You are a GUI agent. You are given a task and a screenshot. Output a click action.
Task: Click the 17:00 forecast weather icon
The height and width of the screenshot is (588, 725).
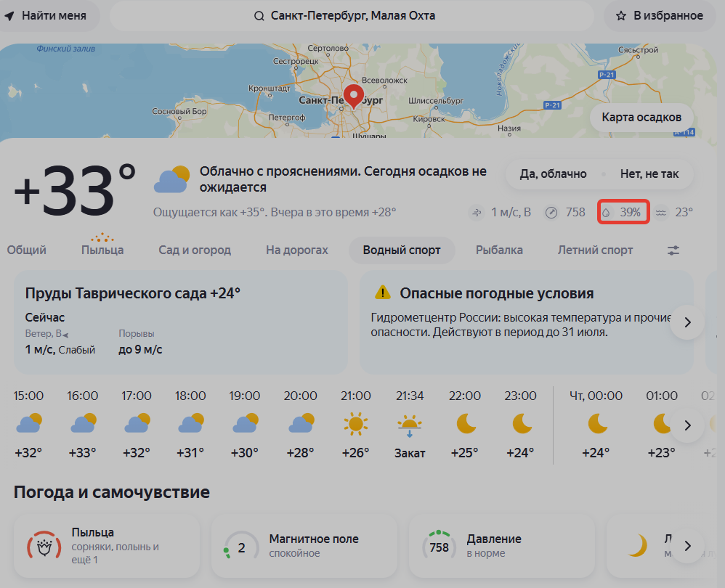click(x=137, y=423)
